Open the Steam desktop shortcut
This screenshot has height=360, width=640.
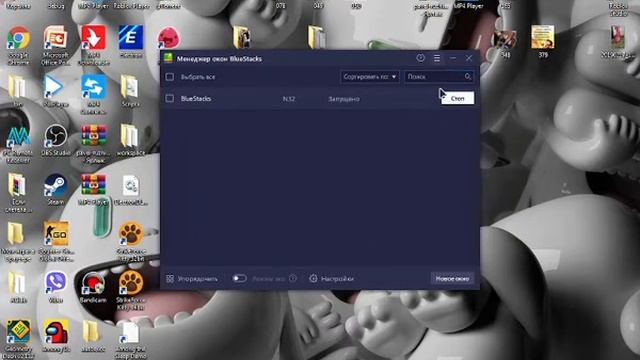(56, 186)
